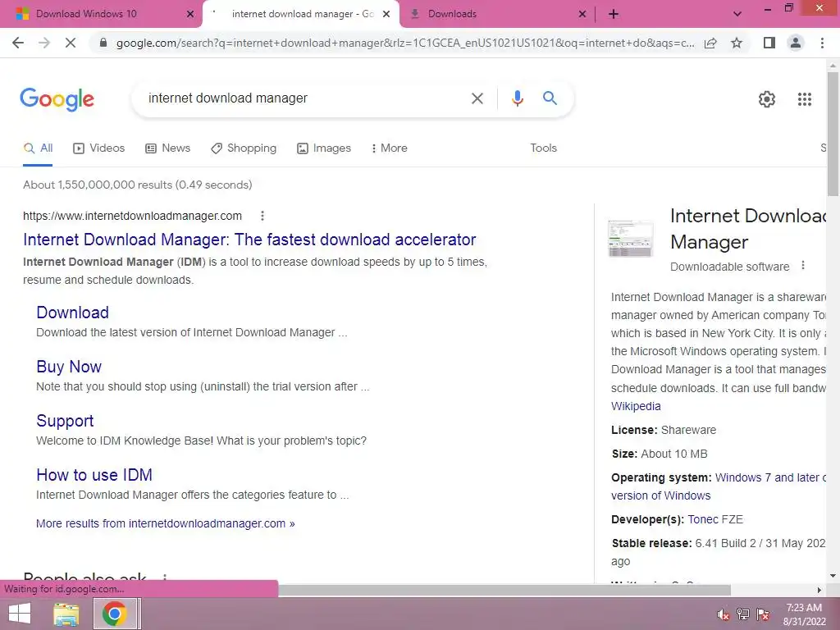Open More options for Downloadable software panel
The width and height of the screenshot is (840, 630).
pyautogui.click(x=802, y=266)
